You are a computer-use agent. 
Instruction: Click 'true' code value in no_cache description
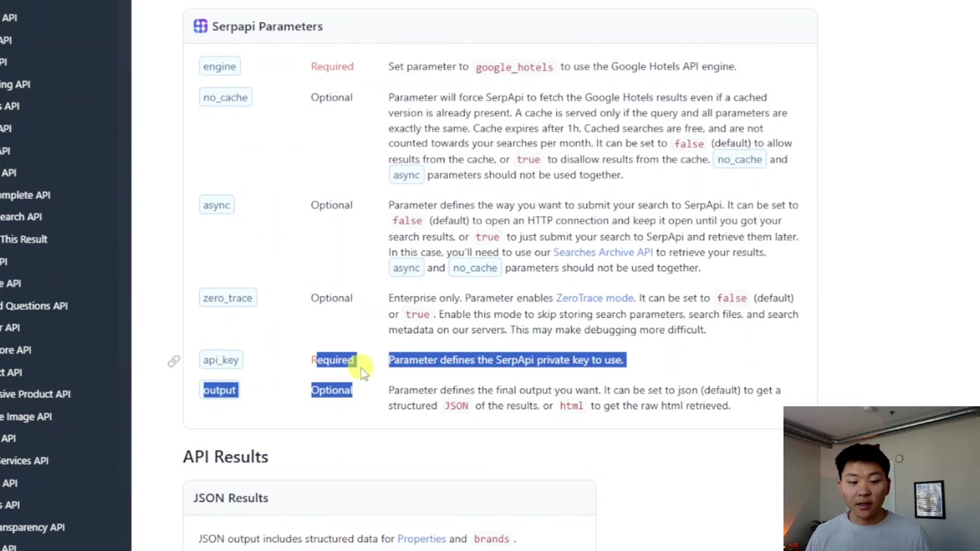pos(529,160)
